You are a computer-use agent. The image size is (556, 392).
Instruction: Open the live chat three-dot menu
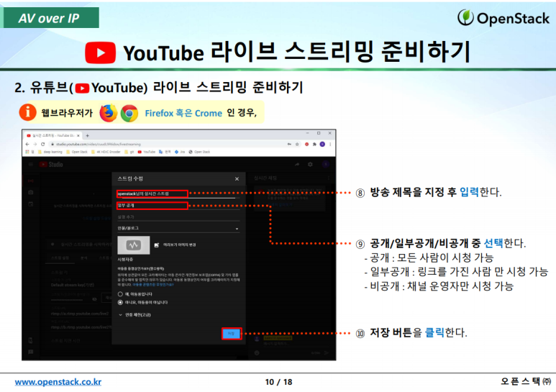tap(329, 178)
